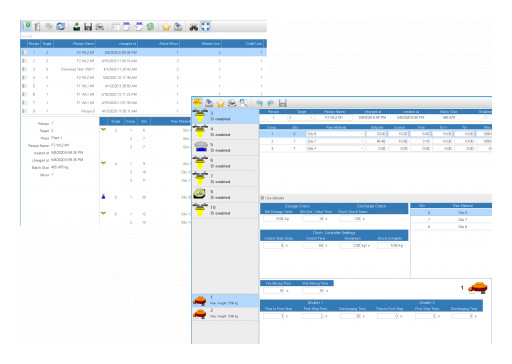Select recipe row 8 named Recipe 9

(143, 111)
